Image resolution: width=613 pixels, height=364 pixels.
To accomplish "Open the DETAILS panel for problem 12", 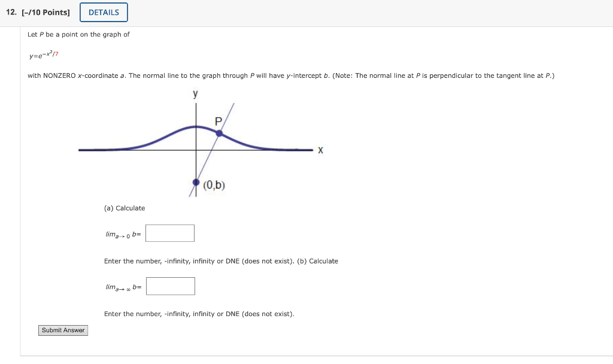I will [104, 12].
